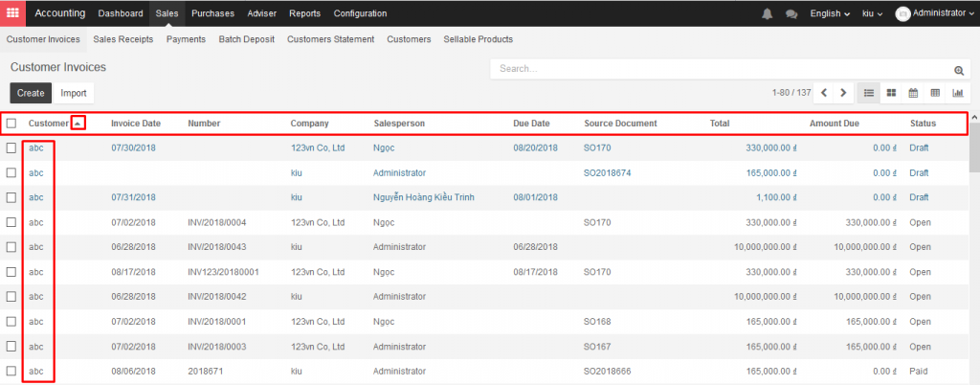Image resolution: width=980 pixels, height=385 pixels.
Task: Check the row with source SO2018674
Action: (x=11, y=173)
